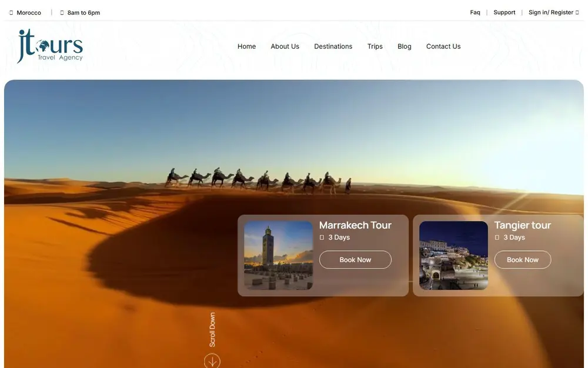Click the duration icon on Tangier tour card

tap(497, 237)
